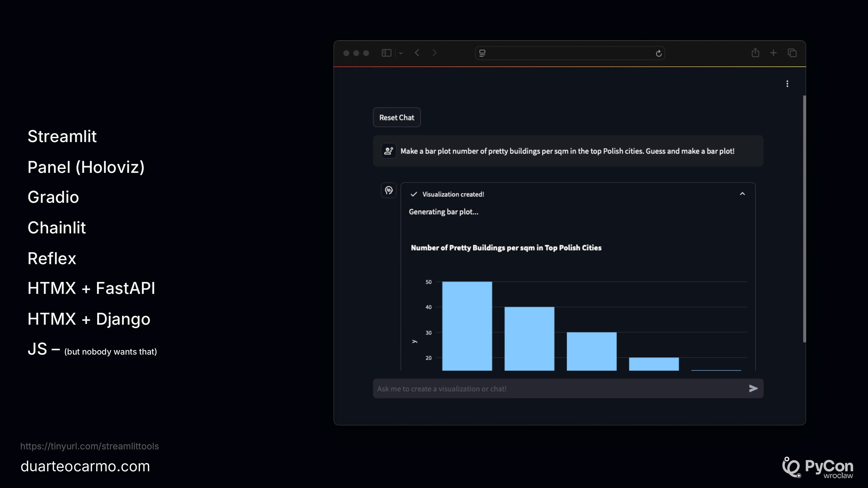Go back with the browser back arrow
The height and width of the screenshot is (488, 868).
(x=417, y=53)
